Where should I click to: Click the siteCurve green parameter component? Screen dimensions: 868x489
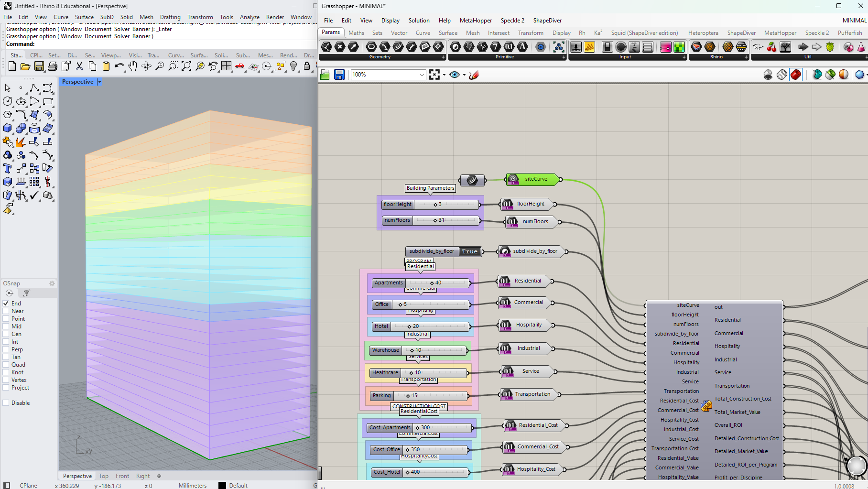pyautogui.click(x=534, y=179)
